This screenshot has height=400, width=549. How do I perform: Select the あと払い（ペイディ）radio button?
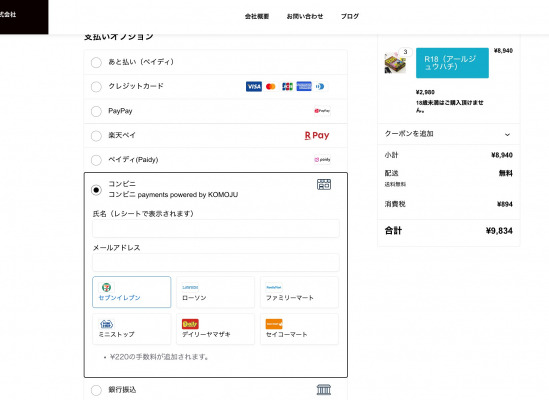pos(96,62)
